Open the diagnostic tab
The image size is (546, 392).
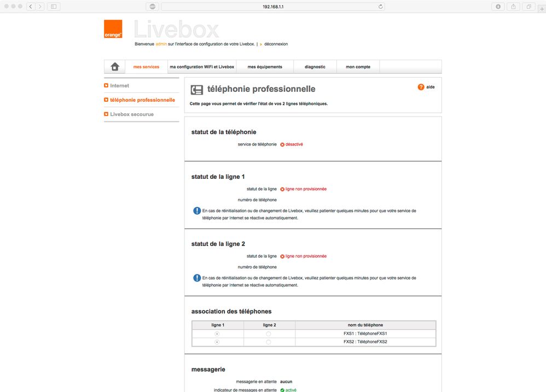tap(315, 67)
